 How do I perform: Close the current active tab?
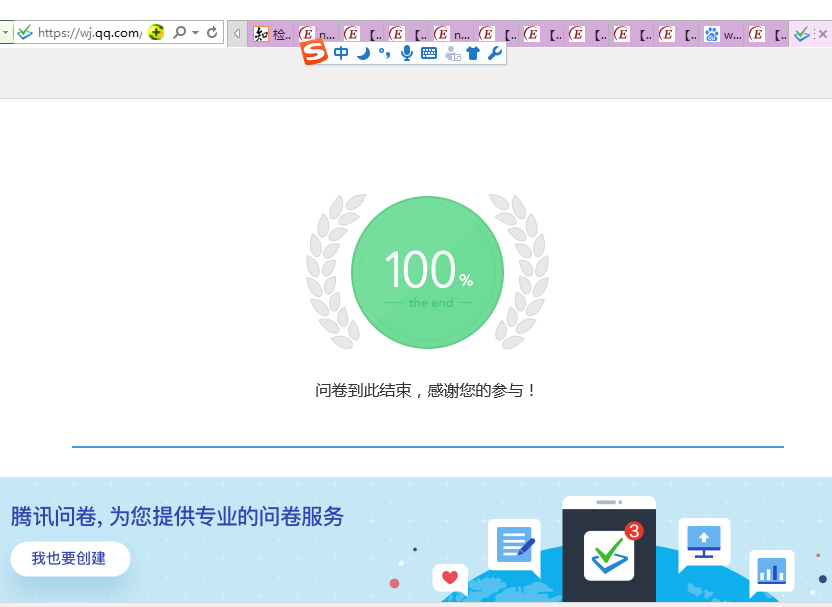click(822, 34)
